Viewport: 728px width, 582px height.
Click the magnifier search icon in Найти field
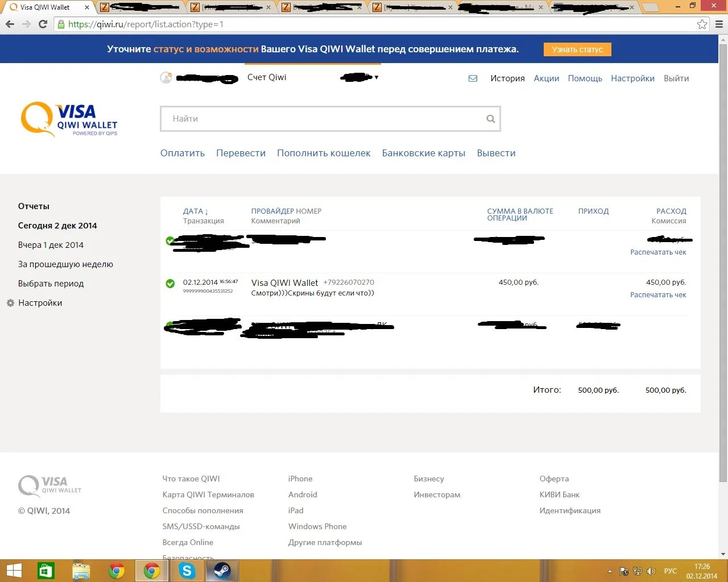490,119
